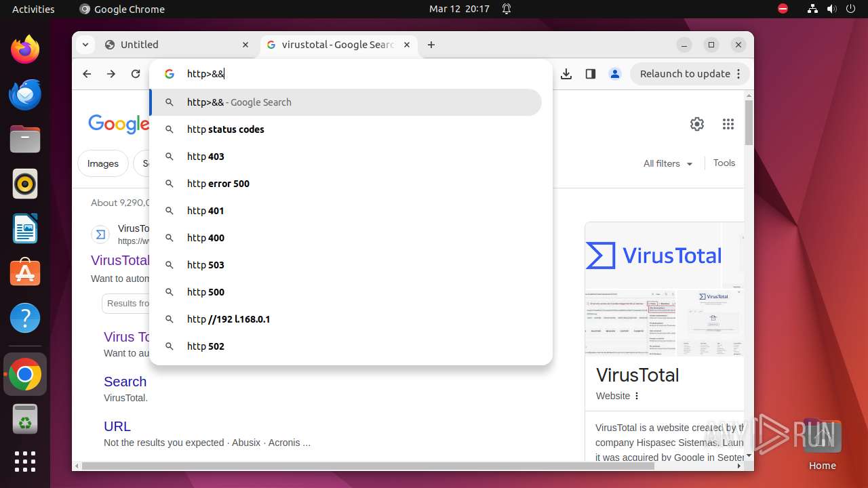Open the red do-not-disturb indicator in top bar
The height and width of the screenshot is (488, 868).
(783, 9)
